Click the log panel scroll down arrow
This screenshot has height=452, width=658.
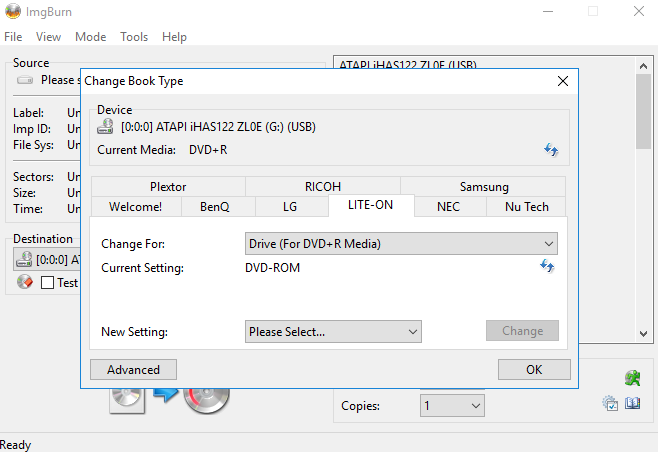(643, 334)
